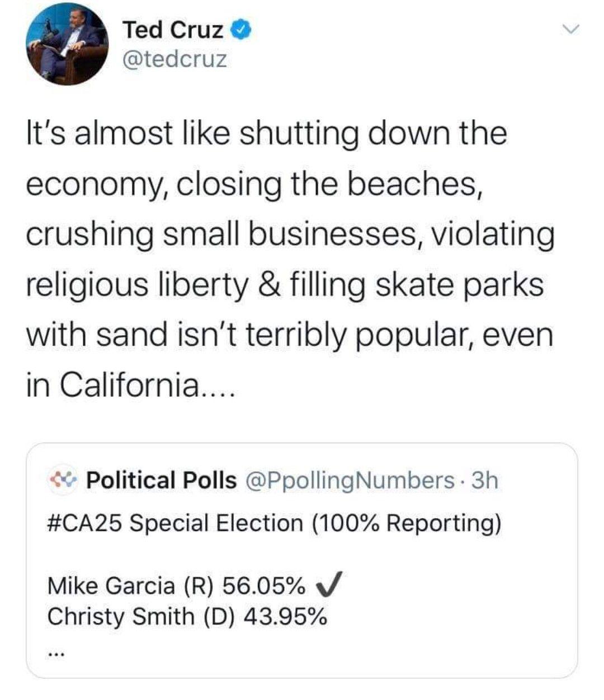The height and width of the screenshot is (700, 604).
Task: Open Ted Cruz's profile picture
Action: pyautogui.click(x=67, y=48)
